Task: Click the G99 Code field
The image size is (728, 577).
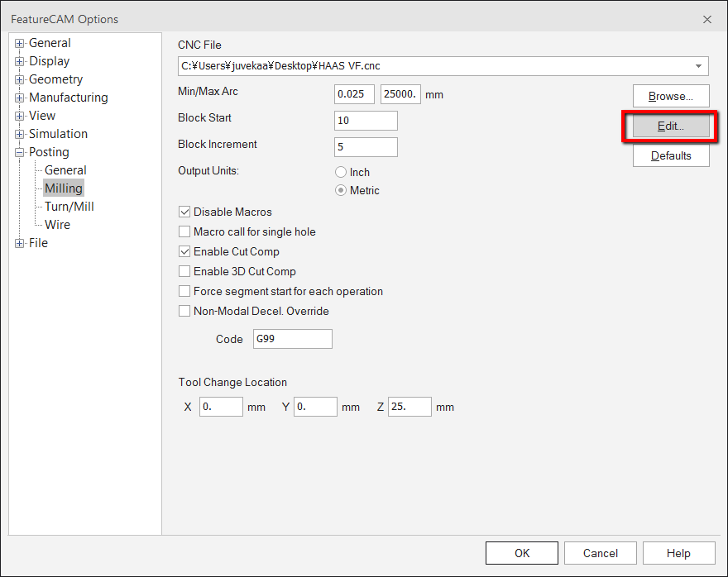Action: click(292, 339)
